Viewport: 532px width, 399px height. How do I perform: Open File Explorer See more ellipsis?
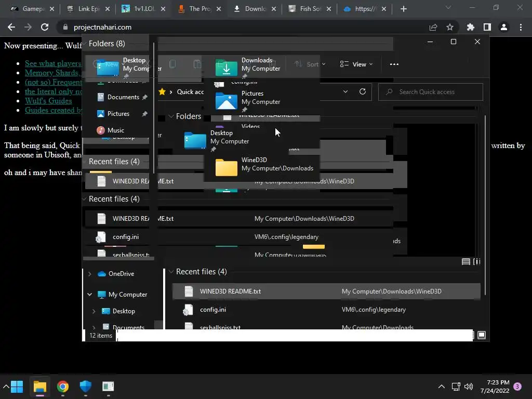pos(394,64)
